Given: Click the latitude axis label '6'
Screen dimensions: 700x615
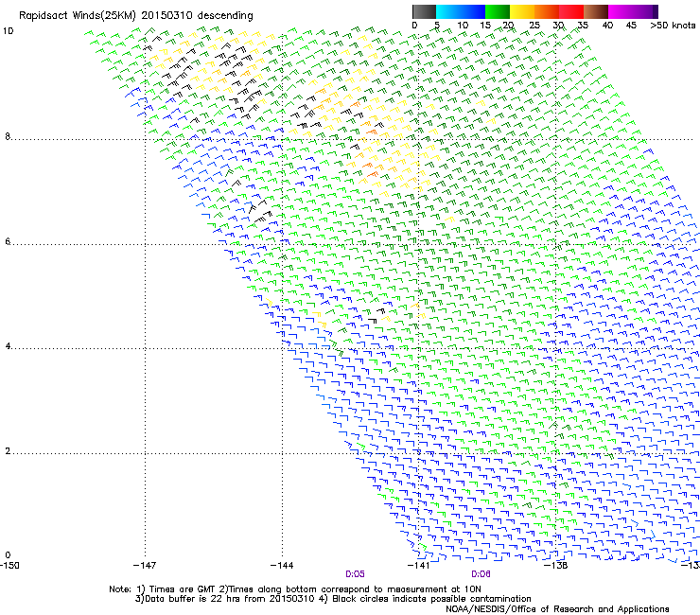Looking at the screenshot, I should pos(8,241).
